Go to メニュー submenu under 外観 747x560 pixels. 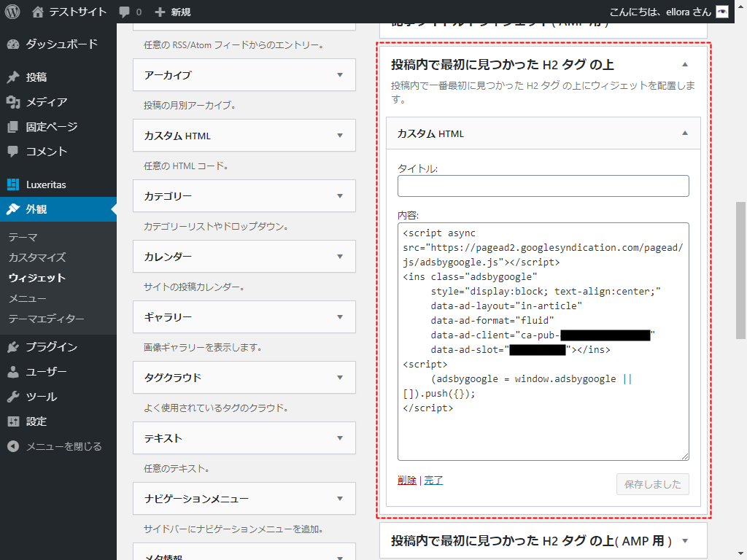point(27,298)
